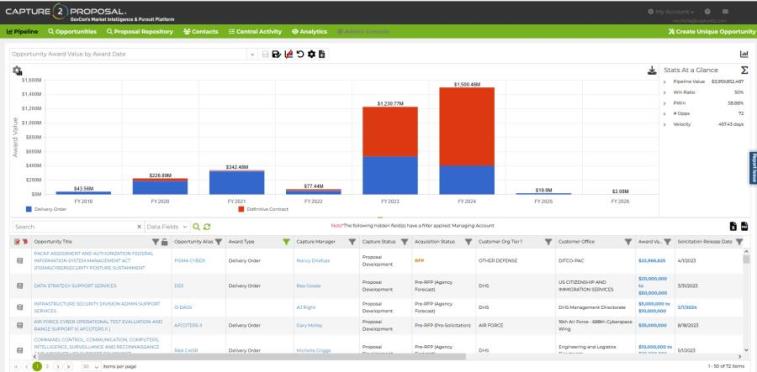
Task: Select the Infrastructure Security Division row checkbox
Action: click(20, 307)
